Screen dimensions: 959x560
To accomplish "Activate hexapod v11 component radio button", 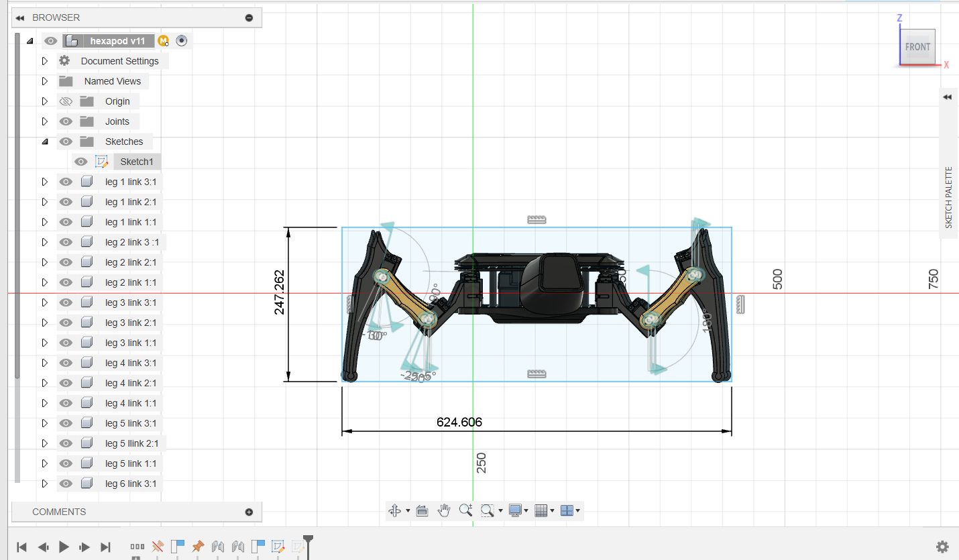I will click(x=181, y=41).
